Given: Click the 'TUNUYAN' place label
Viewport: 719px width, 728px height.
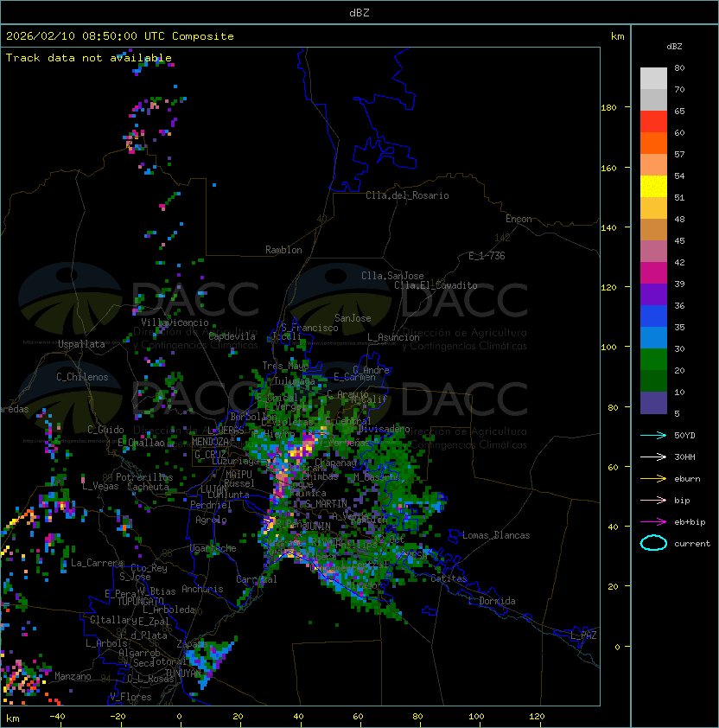Looking at the screenshot, I should point(183,674).
